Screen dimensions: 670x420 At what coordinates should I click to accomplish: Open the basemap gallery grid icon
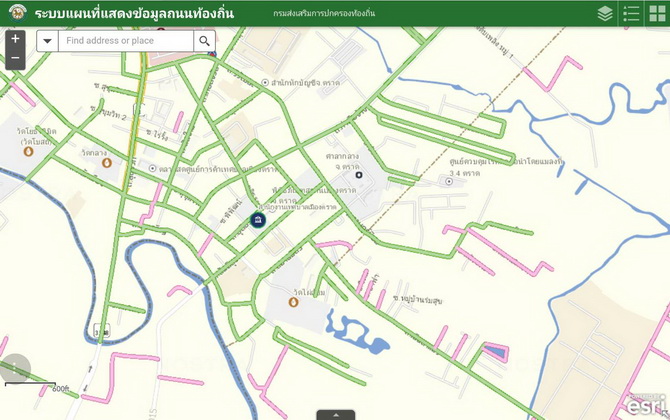coord(657,13)
